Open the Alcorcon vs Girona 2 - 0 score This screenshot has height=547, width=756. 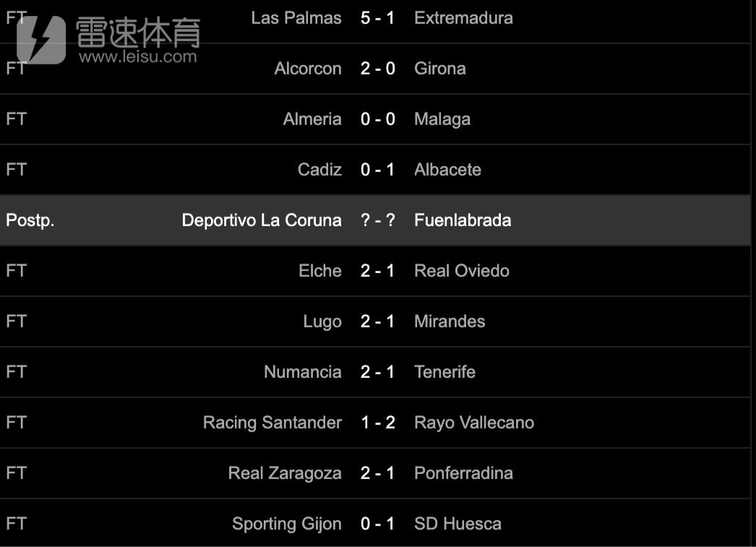377,69
